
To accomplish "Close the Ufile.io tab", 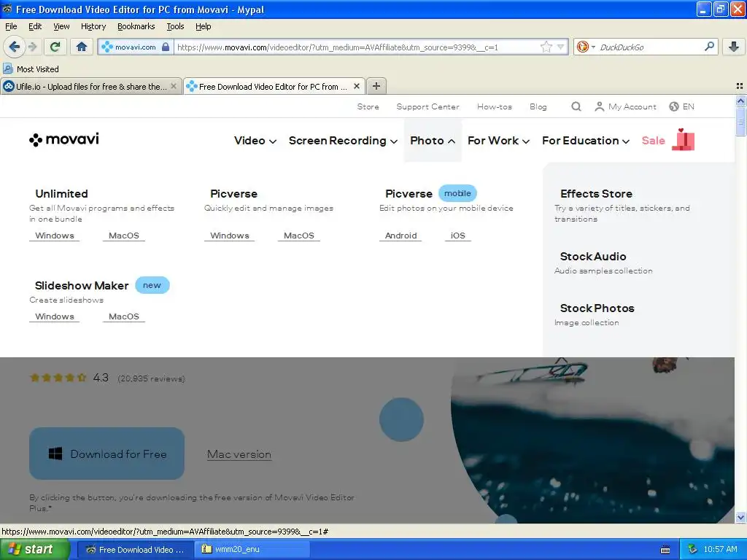I will 174,86.
